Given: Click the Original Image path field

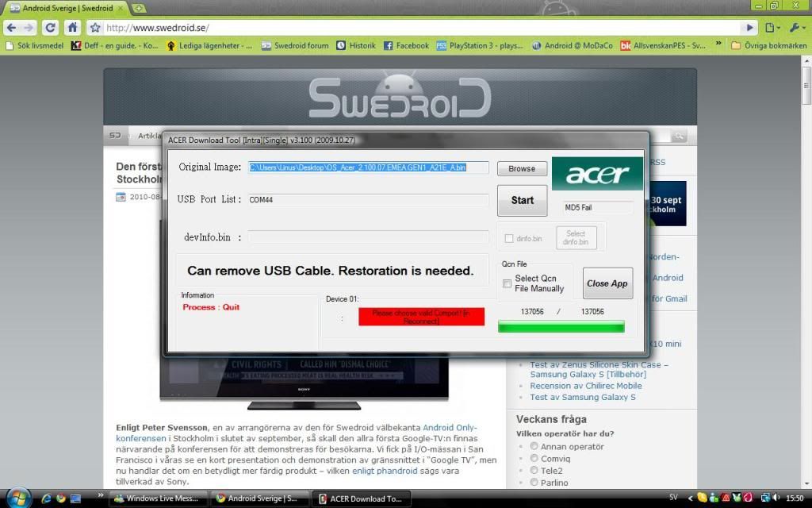Looking at the screenshot, I should pos(368,167).
